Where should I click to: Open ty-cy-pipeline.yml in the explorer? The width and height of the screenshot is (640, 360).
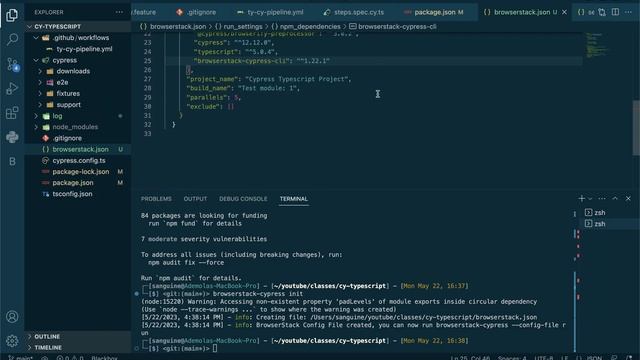coord(78,49)
